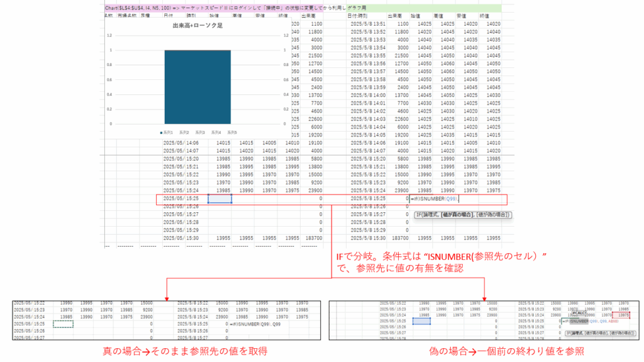Click the red-highlighted 13975 cell in bottom-right screenshot
Viewport: 644px width, 362px height.
click(x=621, y=315)
